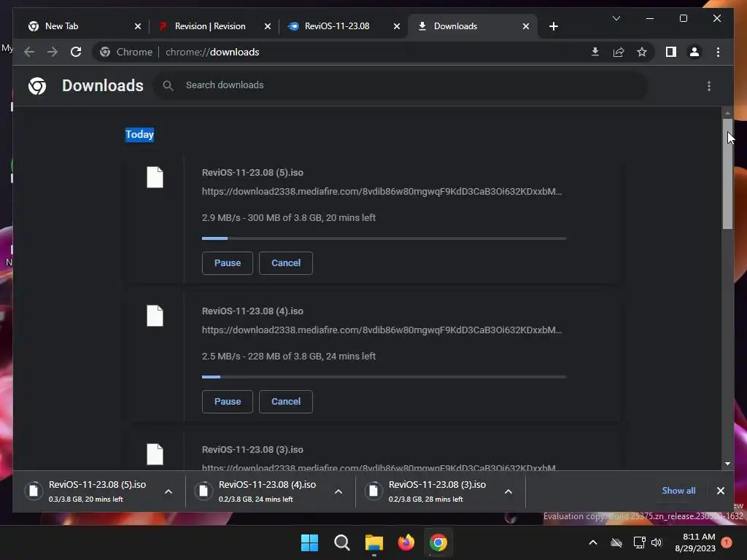Open the tab search chevron in title bar
Image resolution: width=747 pixels, height=560 pixels.
[616, 18]
